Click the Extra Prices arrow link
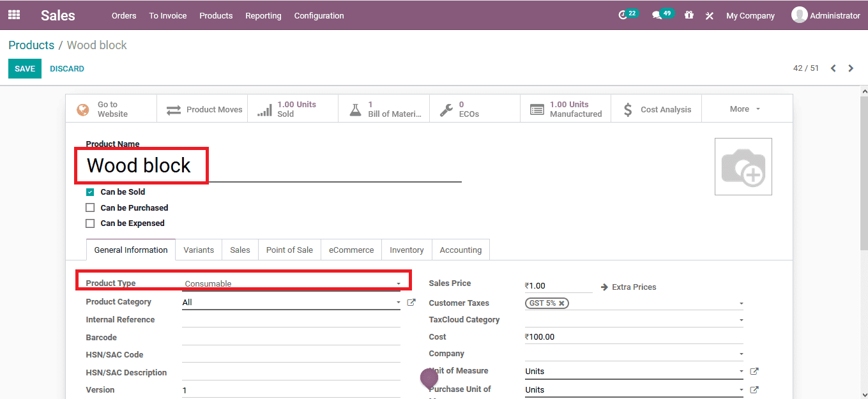 628,287
